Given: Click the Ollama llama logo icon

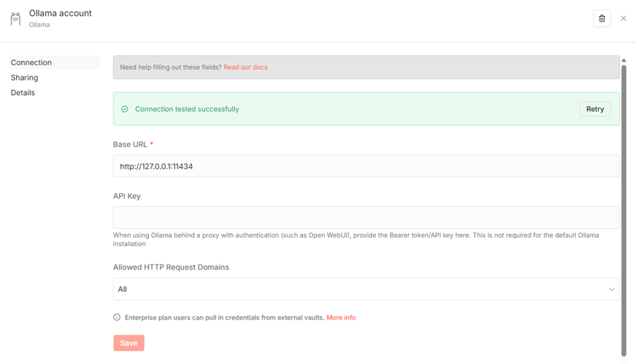Looking at the screenshot, I should [x=16, y=18].
